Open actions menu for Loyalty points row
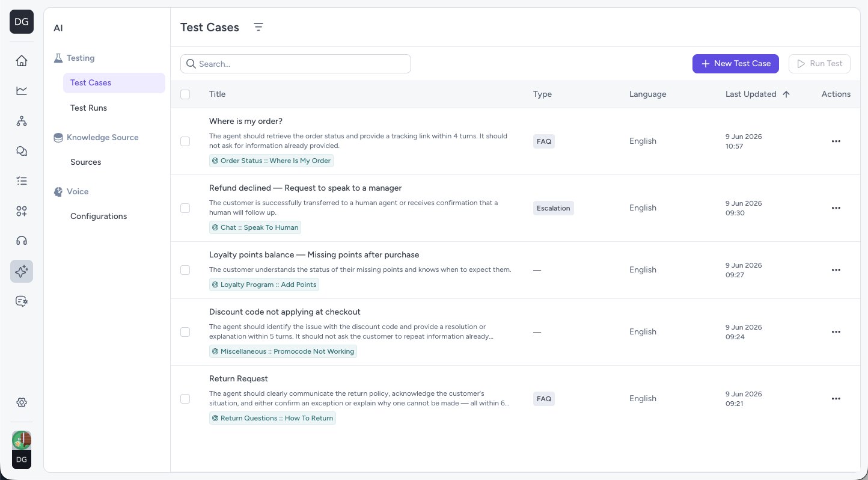This screenshot has width=868, height=480. (x=836, y=270)
